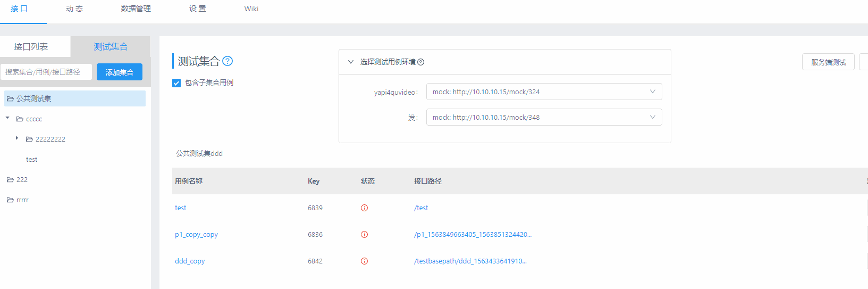The height and width of the screenshot is (289, 868).
Task: Click Key value 6836
Action: pyautogui.click(x=315, y=235)
